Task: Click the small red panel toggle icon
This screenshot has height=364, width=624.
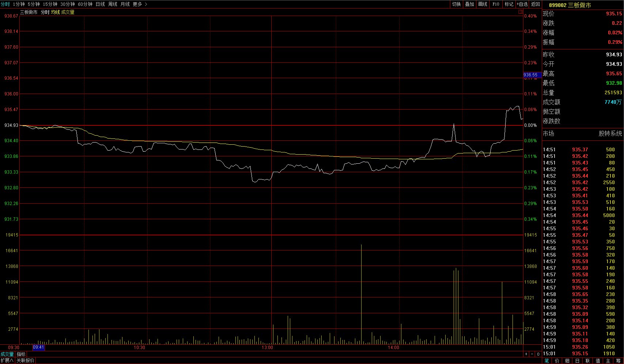Action: (x=521, y=12)
